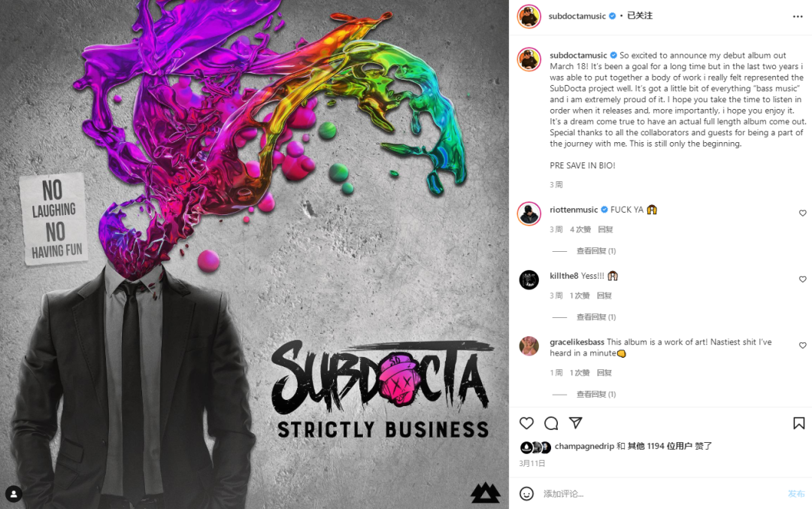Open comments via the speech bubble icon

pos(551,423)
